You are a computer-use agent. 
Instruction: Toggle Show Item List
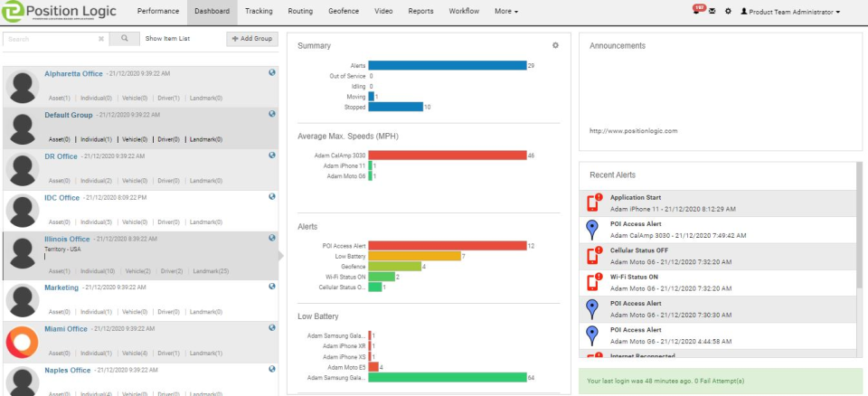pyautogui.click(x=168, y=39)
